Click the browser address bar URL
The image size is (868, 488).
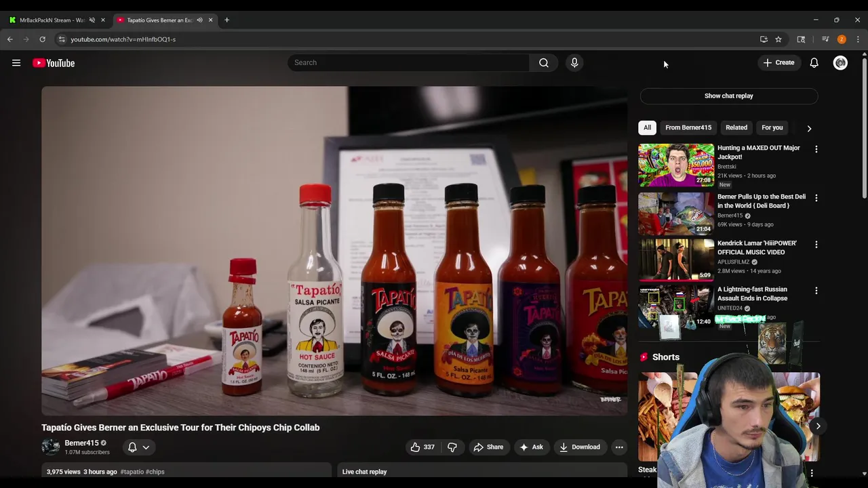123,39
